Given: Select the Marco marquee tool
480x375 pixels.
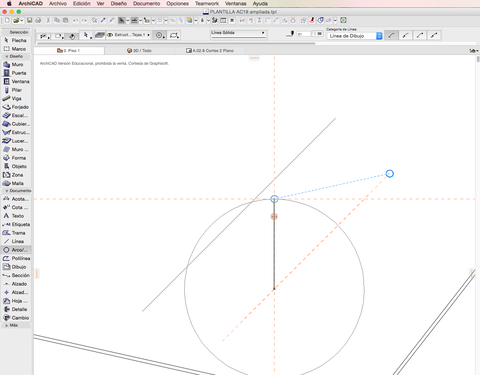Looking at the screenshot, I should point(16,49).
